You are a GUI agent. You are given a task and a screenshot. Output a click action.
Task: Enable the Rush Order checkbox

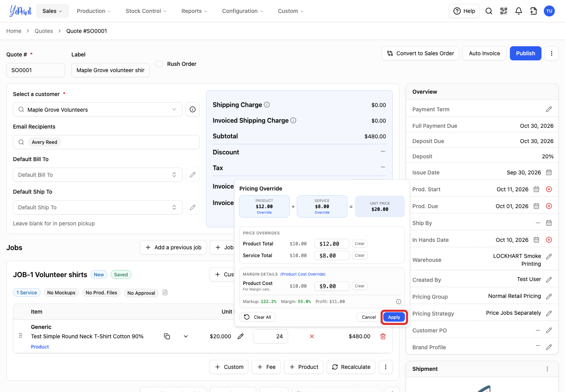[x=159, y=64]
